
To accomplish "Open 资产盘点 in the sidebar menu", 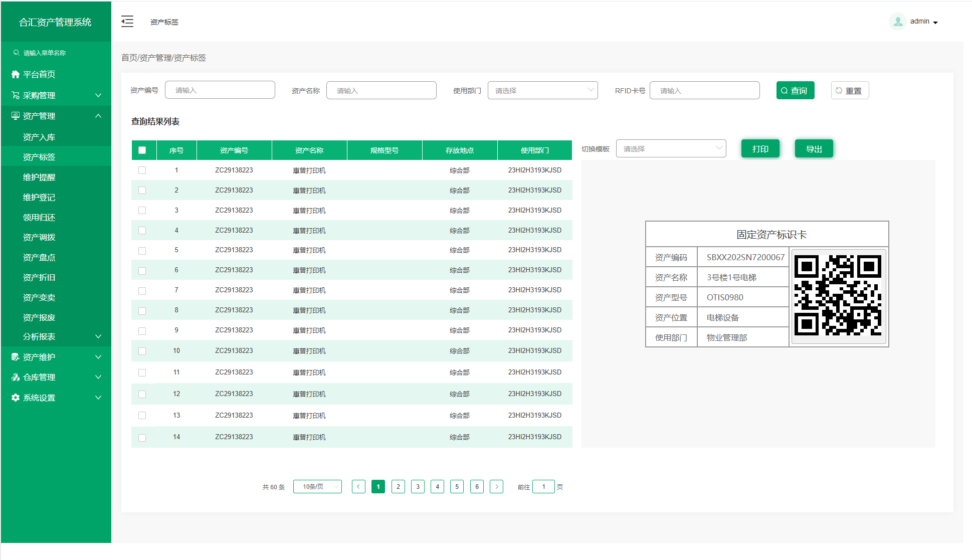I will (39, 257).
